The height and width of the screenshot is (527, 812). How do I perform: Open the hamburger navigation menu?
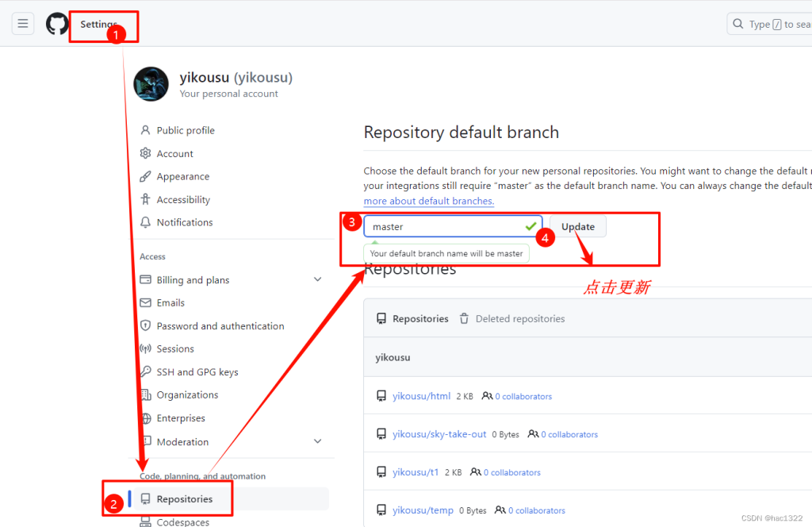[x=23, y=24]
